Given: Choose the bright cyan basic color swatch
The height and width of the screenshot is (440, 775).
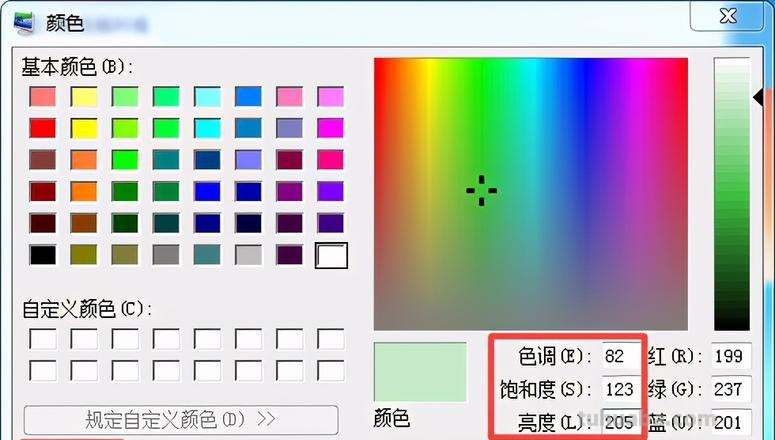Looking at the screenshot, I should [207, 128].
